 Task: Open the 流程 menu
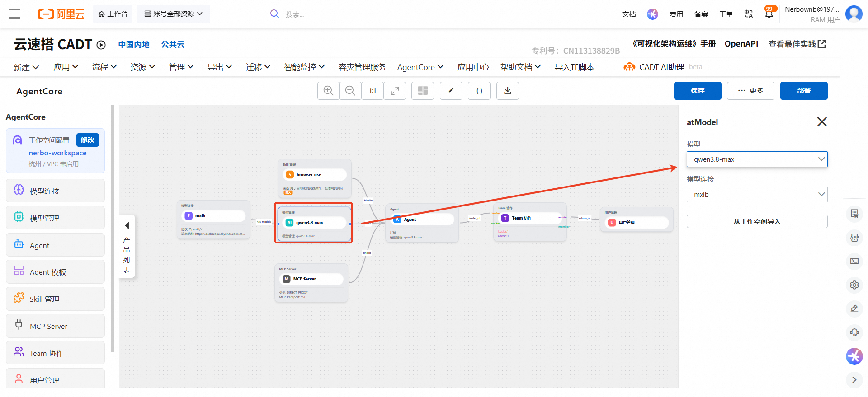point(104,67)
